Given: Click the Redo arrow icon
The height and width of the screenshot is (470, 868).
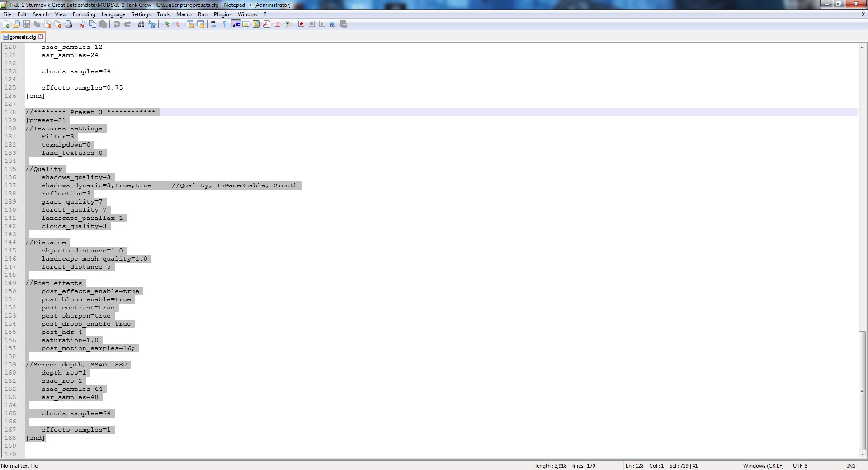Looking at the screenshot, I should (x=127, y=24).
